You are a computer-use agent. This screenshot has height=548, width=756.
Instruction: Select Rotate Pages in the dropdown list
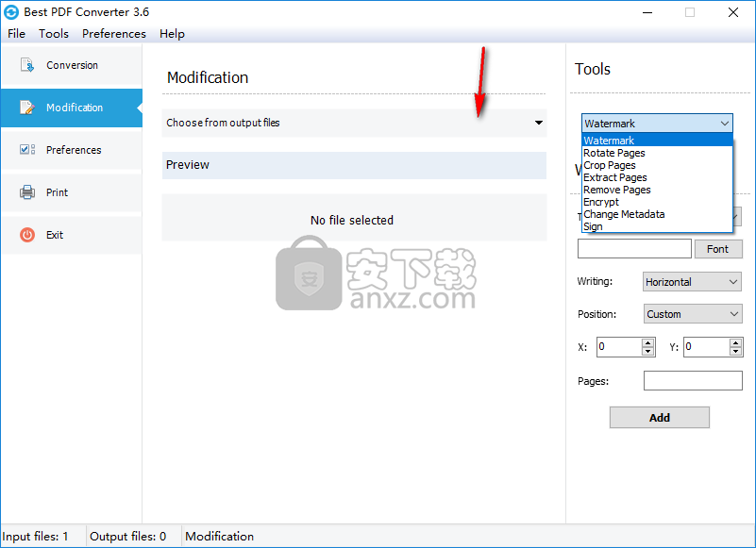point(657,153)
